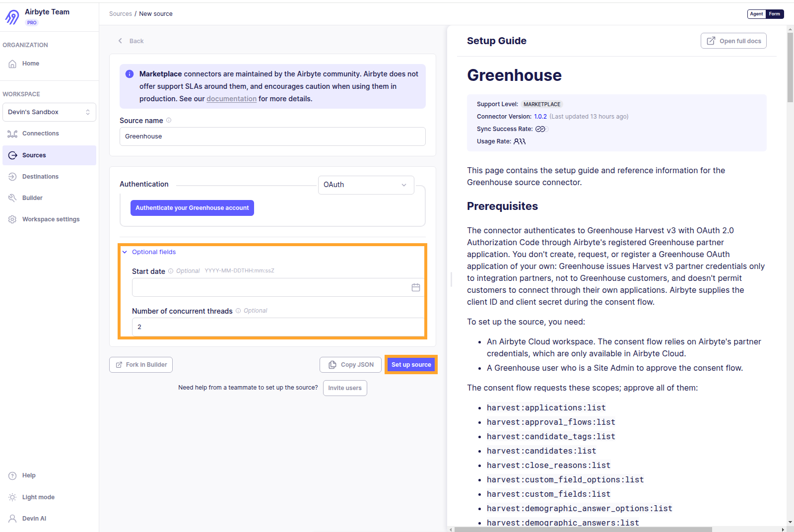Click the Back chevron arrow icon
Viewport: 794px width, 532px height.
(120, 41)
